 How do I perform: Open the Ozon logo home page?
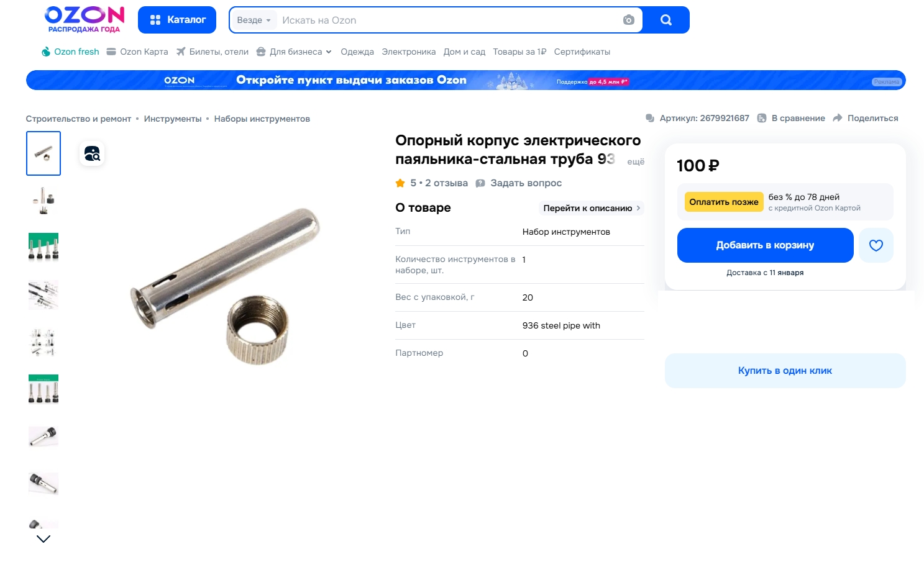pyautogui.click(x=85, y=19)
